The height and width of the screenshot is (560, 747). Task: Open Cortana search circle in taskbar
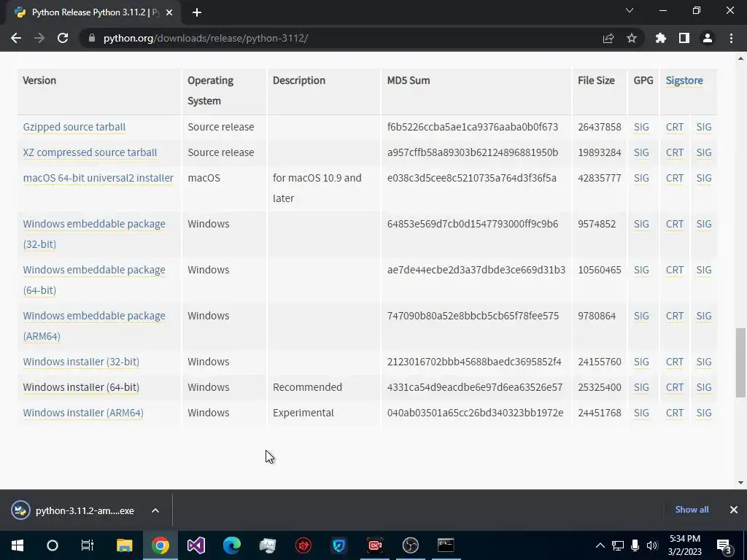click(x=53, y=545)
